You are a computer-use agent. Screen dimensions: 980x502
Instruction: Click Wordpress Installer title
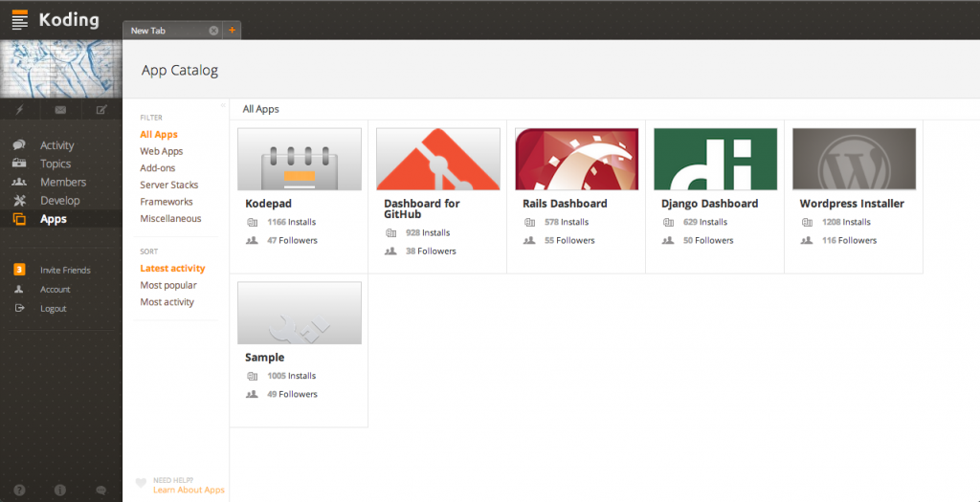852,204
